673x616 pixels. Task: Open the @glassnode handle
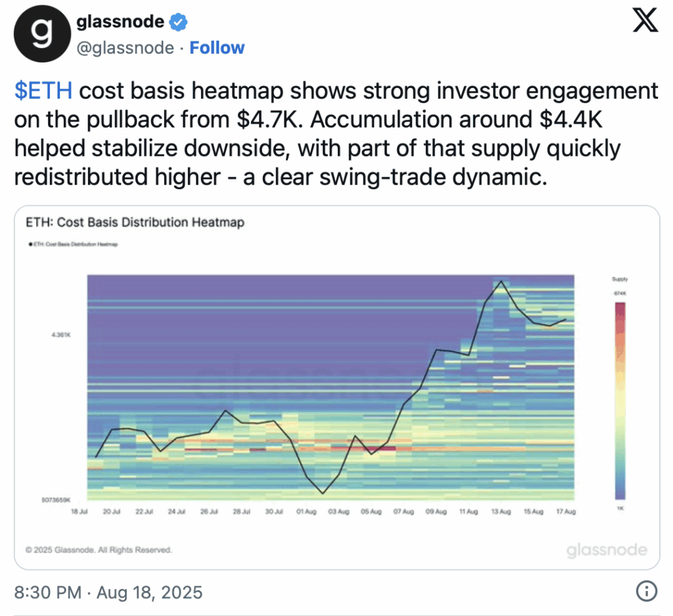tap(126, 47)
